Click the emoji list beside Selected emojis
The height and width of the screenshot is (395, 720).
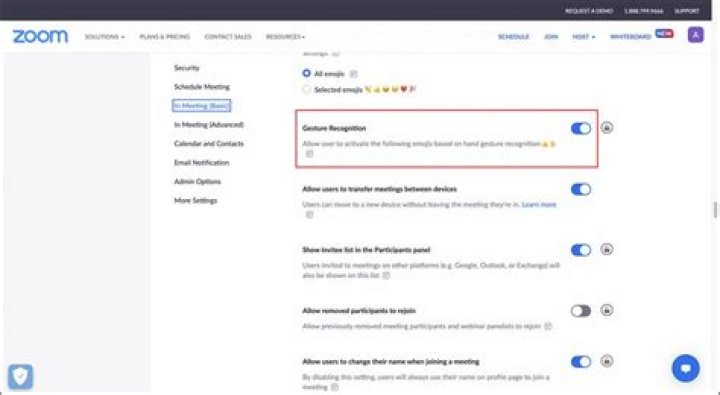[x=390, y=89]
